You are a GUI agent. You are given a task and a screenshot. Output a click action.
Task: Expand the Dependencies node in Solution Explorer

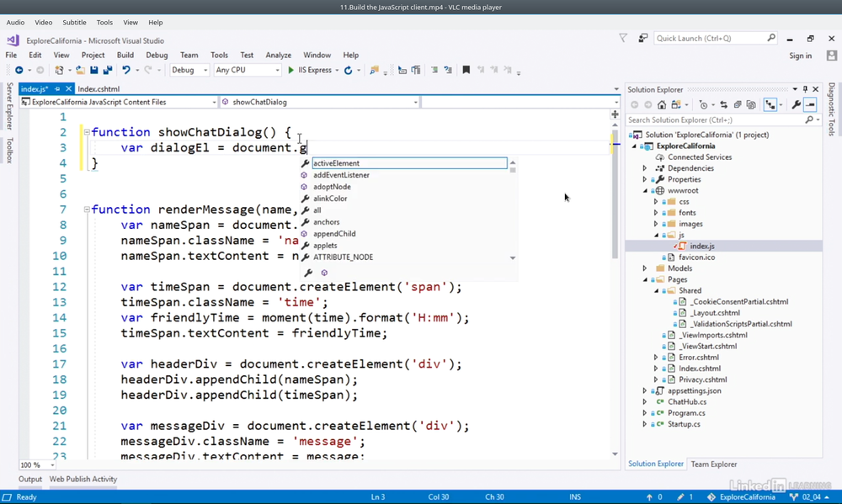coord(645,168)
